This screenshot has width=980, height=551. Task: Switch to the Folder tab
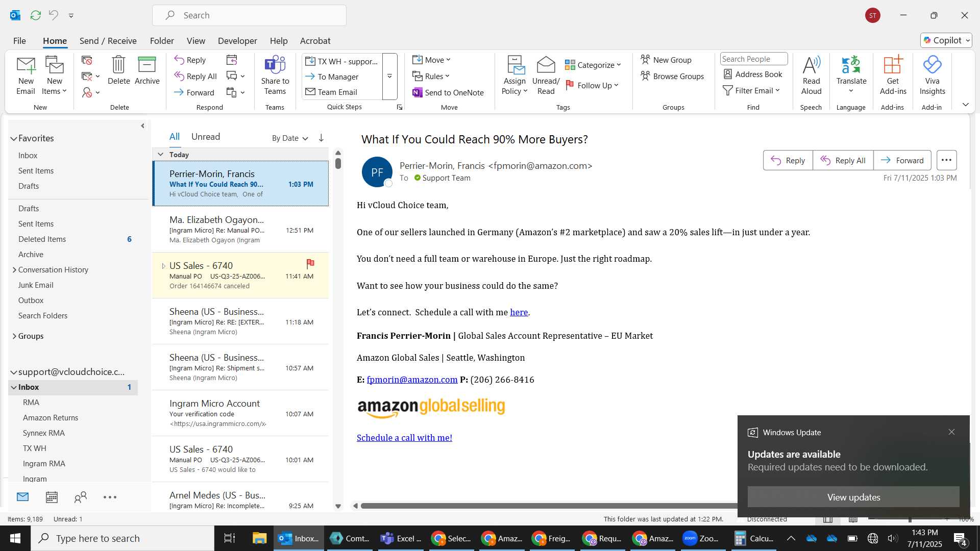(162, 41)
